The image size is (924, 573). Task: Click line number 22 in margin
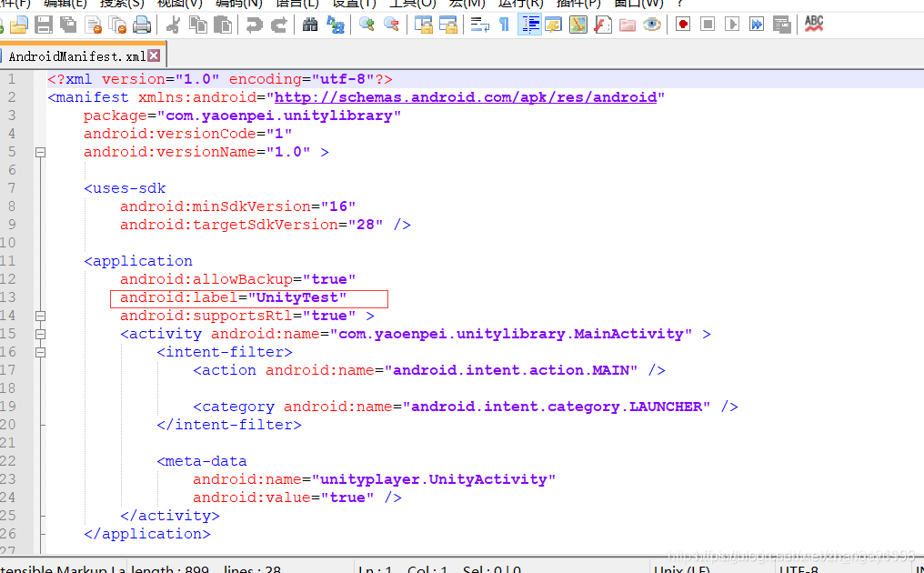(x=8, y=461)
